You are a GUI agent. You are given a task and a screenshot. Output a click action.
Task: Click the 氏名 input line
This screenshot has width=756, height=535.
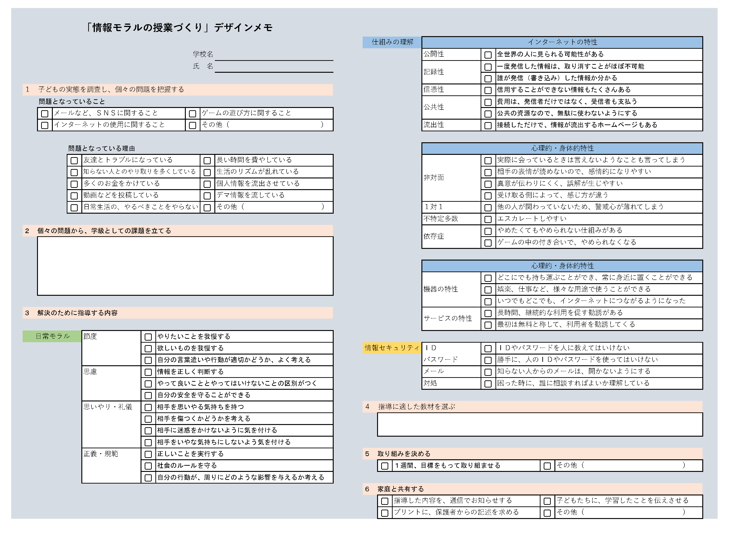tap(274, 67)
